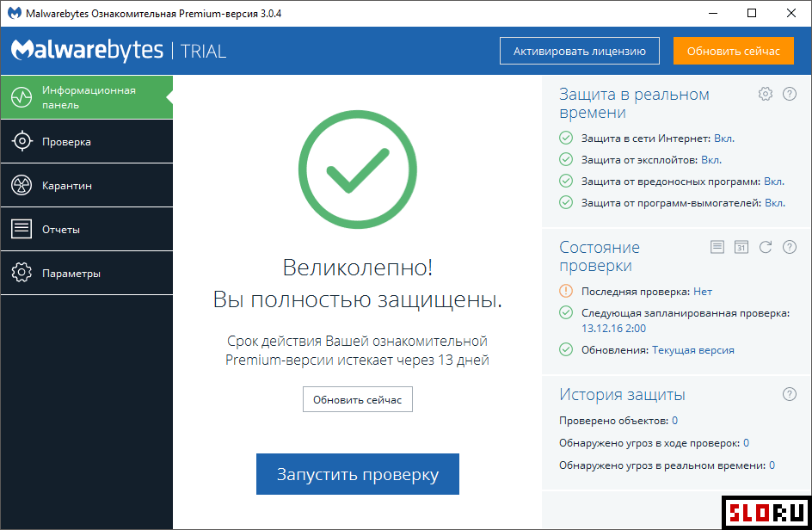This screenshot has width=812, height=530.
Task: Click the dashboard pulse icon in sidebar
Action: click(22, 97)
